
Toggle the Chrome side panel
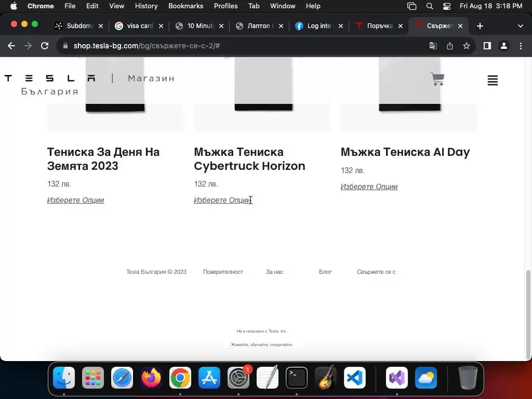[487, 46]
